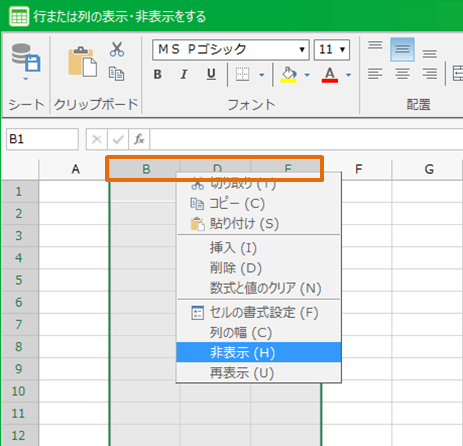Click the scissors cut icon in ribbon
This screenshot has width=463, height=446.
click(x=117, y=49)
